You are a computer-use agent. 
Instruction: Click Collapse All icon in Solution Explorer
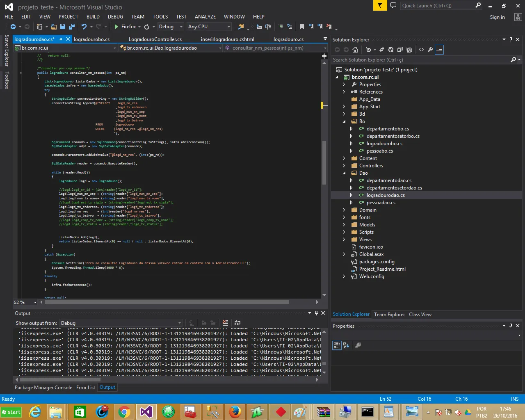pos(400,50)
